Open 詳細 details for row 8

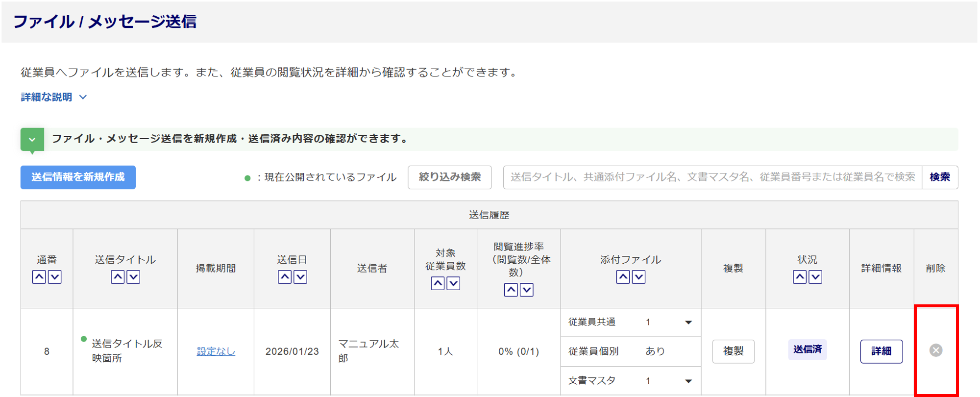point(881,351)
